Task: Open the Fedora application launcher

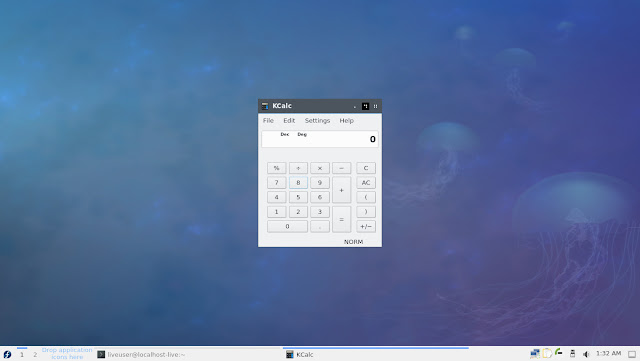Action: (x=7, y=354)
